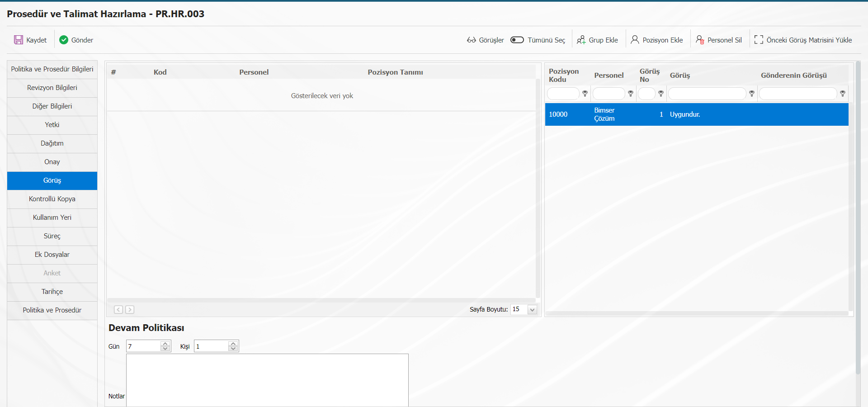Open filter options for Görüş column
Image resolution: width=868 pixels, height=407 pixels.
tap(752, 94)
